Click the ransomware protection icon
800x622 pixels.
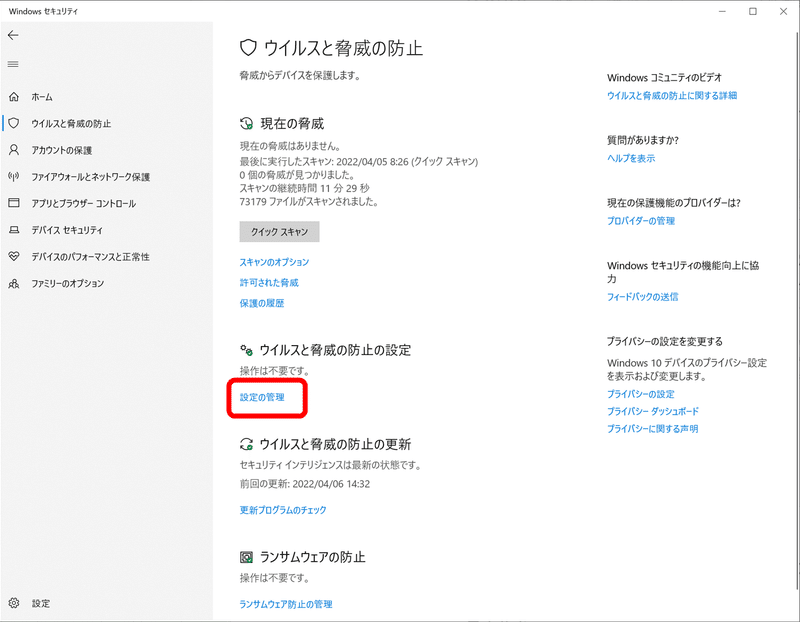tap(246, 557)
